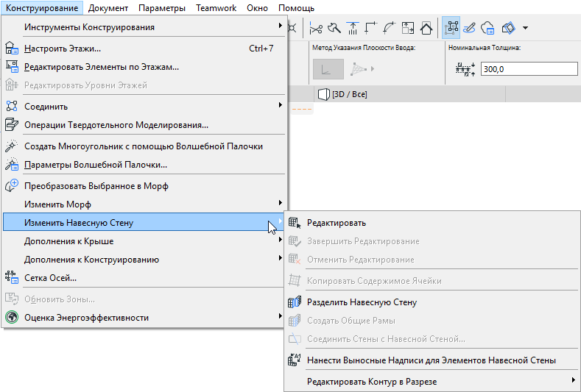Open the Окно menu

[257, 8]
